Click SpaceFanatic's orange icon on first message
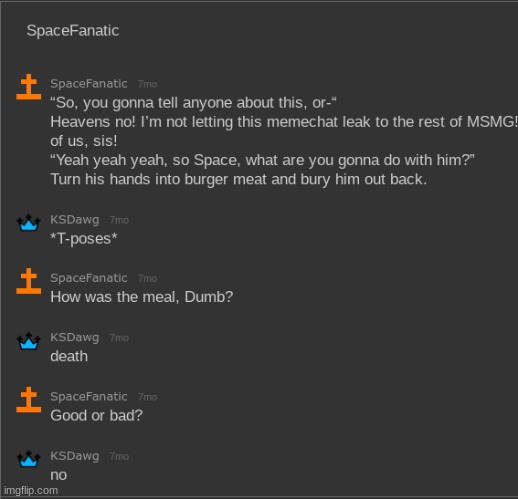This screenshot has width=518, height=499. 29,87
